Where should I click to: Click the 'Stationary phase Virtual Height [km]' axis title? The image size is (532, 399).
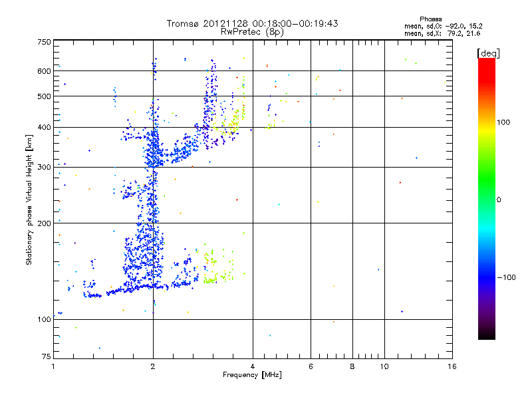pyautogui.click(x=29, y=199)
